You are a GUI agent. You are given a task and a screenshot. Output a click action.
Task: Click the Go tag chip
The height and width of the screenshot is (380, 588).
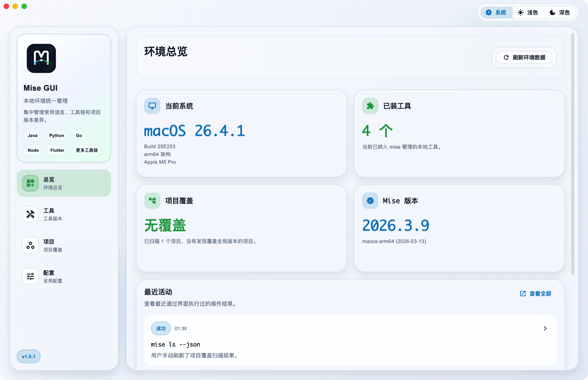tap(79, 135)
